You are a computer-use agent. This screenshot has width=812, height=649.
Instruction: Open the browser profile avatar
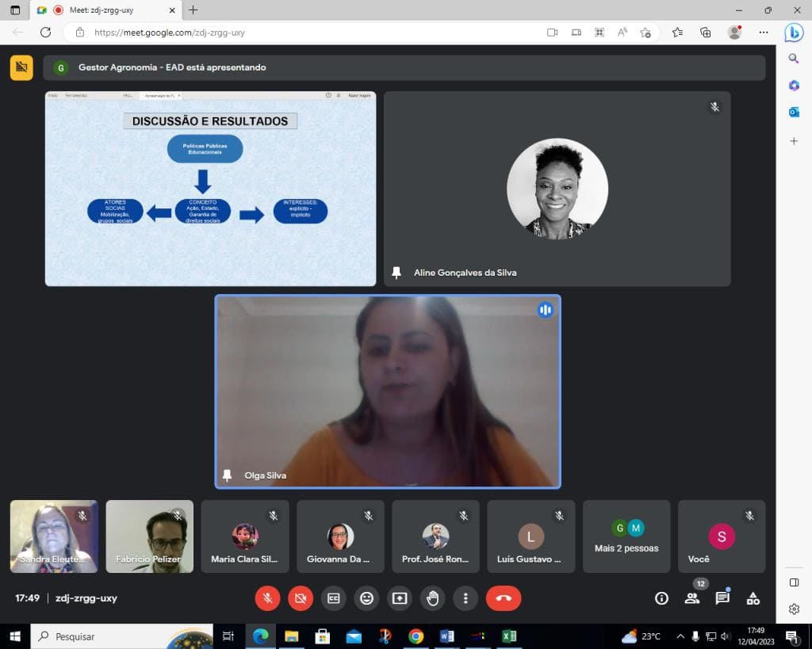pyautogui.click(x=734, y=32)
